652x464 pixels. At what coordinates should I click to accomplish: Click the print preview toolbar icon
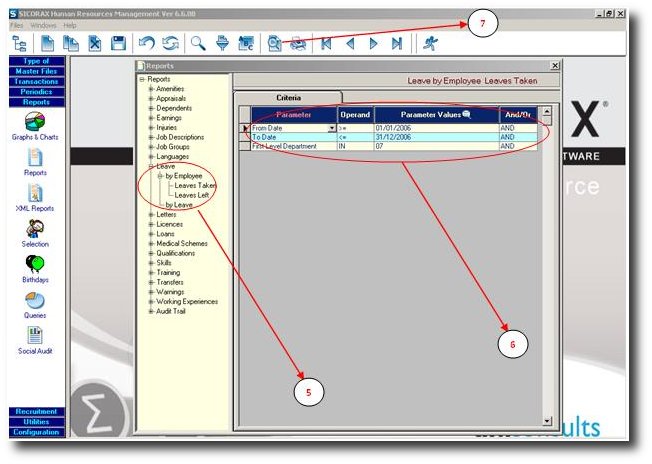pyautogui.click(x=274, y=43)
